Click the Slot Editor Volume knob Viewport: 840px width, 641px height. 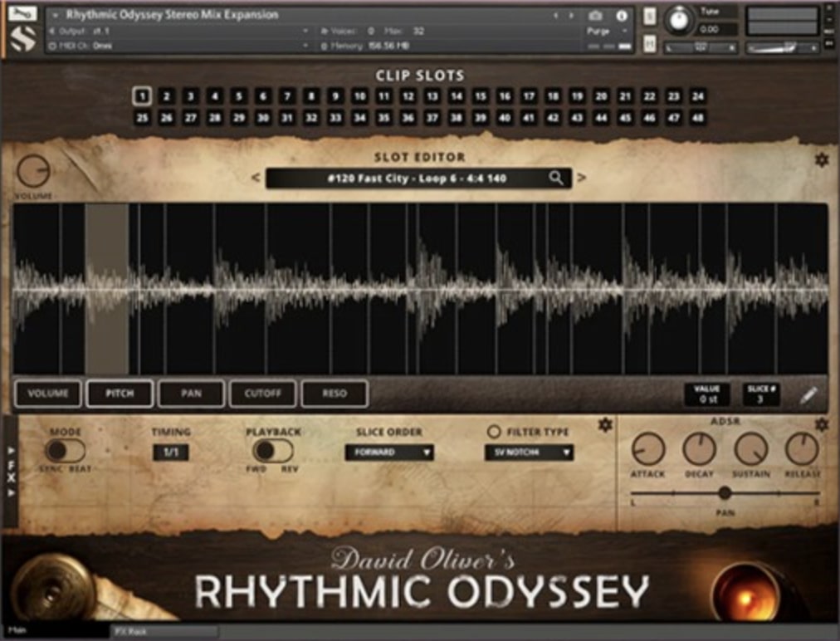(33, 172)
